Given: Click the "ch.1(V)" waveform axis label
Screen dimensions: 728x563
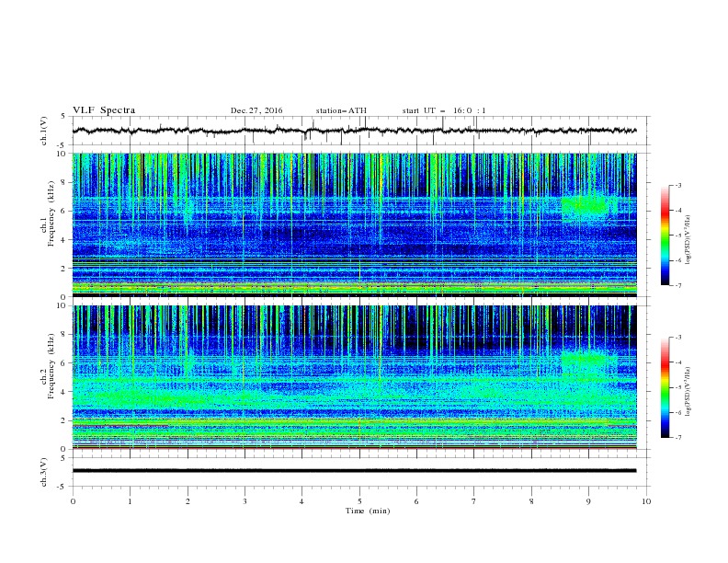Looking at the screenshot, I should tap(44, 131).
